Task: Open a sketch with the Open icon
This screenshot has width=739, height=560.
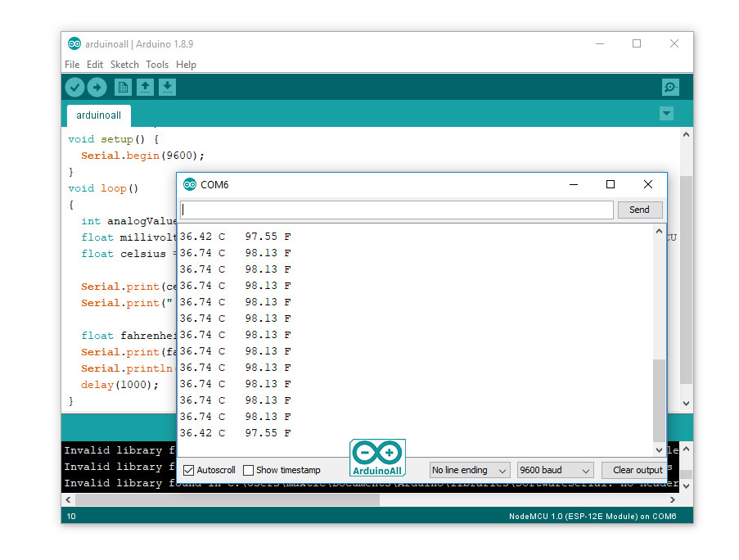Action: click(145, 88)
